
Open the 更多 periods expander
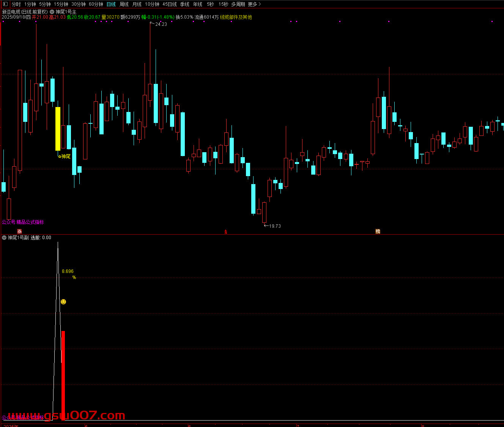click(254, 4)
